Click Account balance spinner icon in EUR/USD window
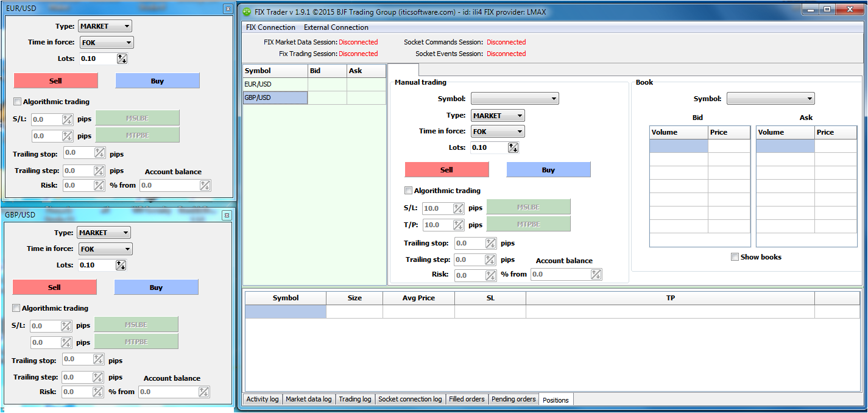Viewport: 868px width, 413px height. pyautogui.click(x=205, y=185)
